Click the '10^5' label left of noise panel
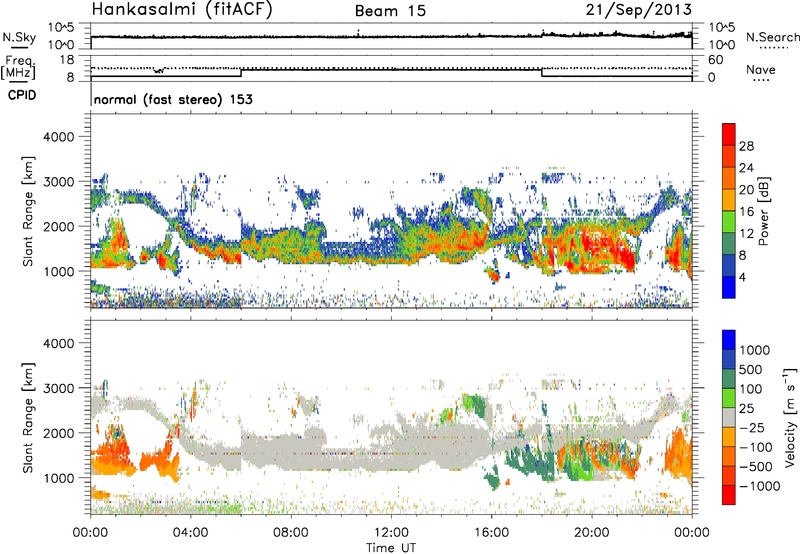 tap(61, 28)
